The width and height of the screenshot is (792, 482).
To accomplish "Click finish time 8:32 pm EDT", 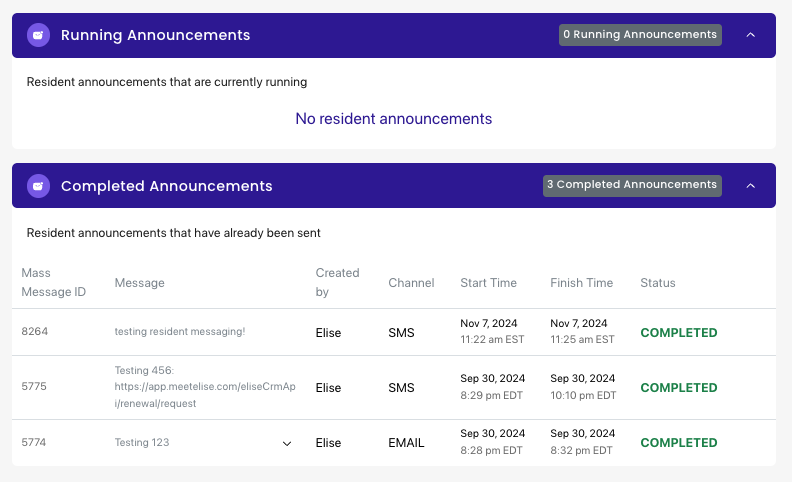I will click(x=581, y=451).
